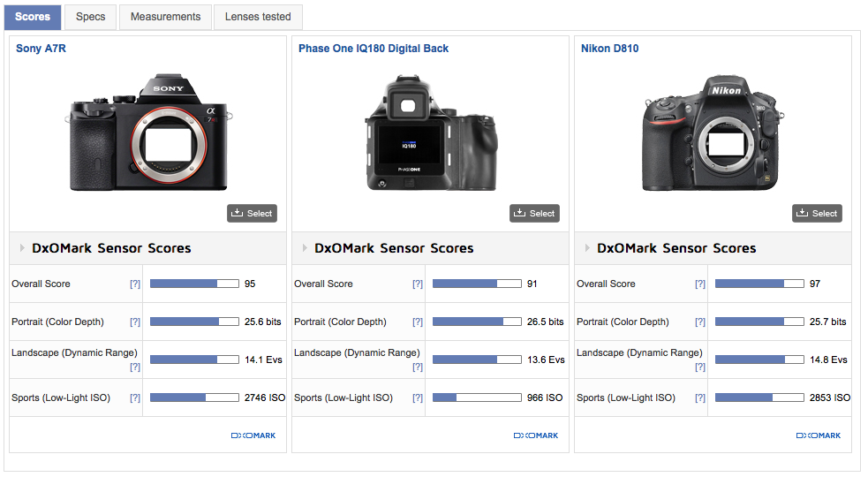Viewport: 868px width, 477px height.
Task: Click the DxOMark logo under Nikon D810
Action: click(x=819, y=435)
